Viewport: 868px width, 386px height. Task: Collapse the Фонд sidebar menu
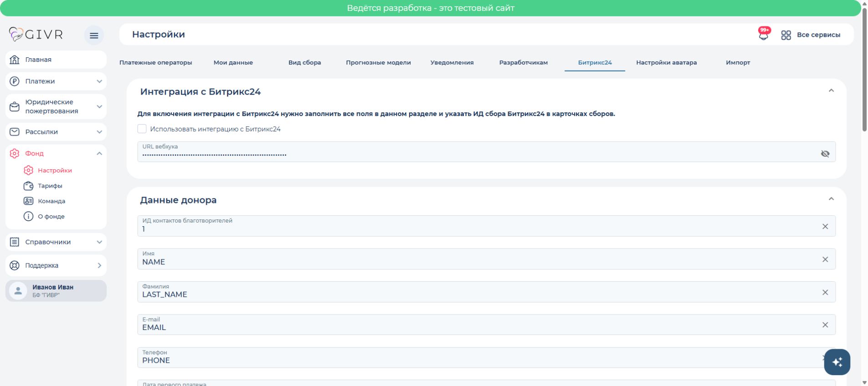coord(99,153)
